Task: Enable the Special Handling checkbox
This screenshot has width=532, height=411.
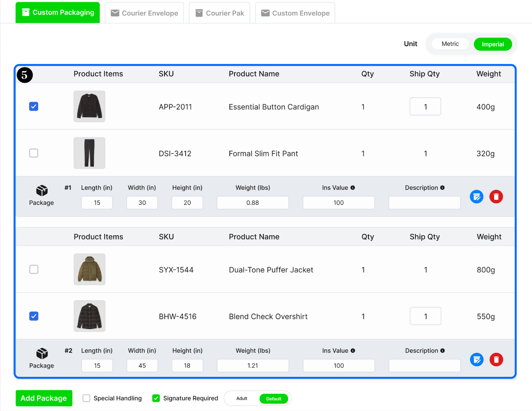Action: (x=86, y=398)
